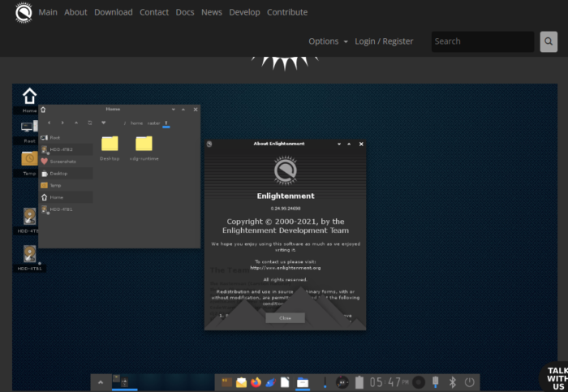568x392 pixels.
Task: Focus the Search input field
Action: 483,41
